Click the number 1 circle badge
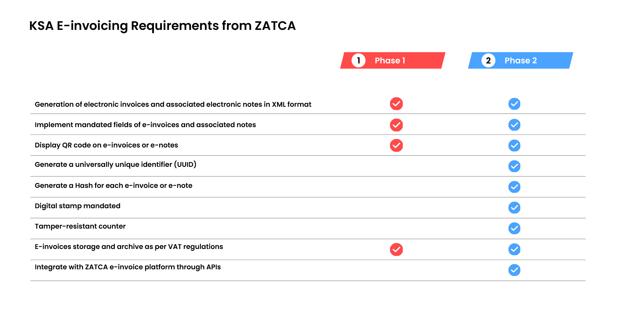Screen dimensions: 644x313 [358, 60]
